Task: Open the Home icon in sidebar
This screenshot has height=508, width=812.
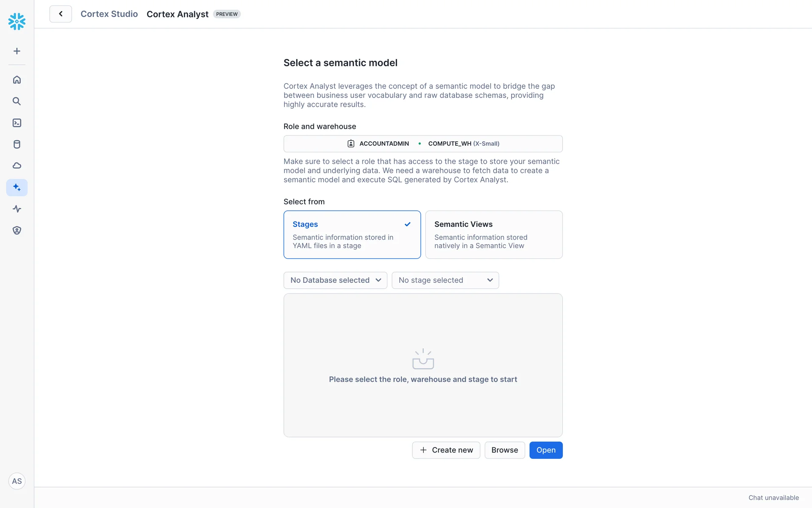Action: [17, 80]
